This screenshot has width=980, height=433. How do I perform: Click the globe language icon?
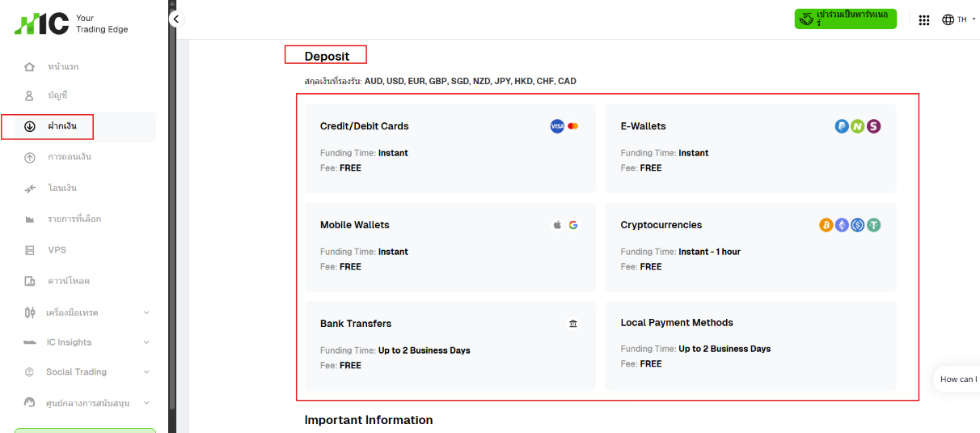(948, 19)
